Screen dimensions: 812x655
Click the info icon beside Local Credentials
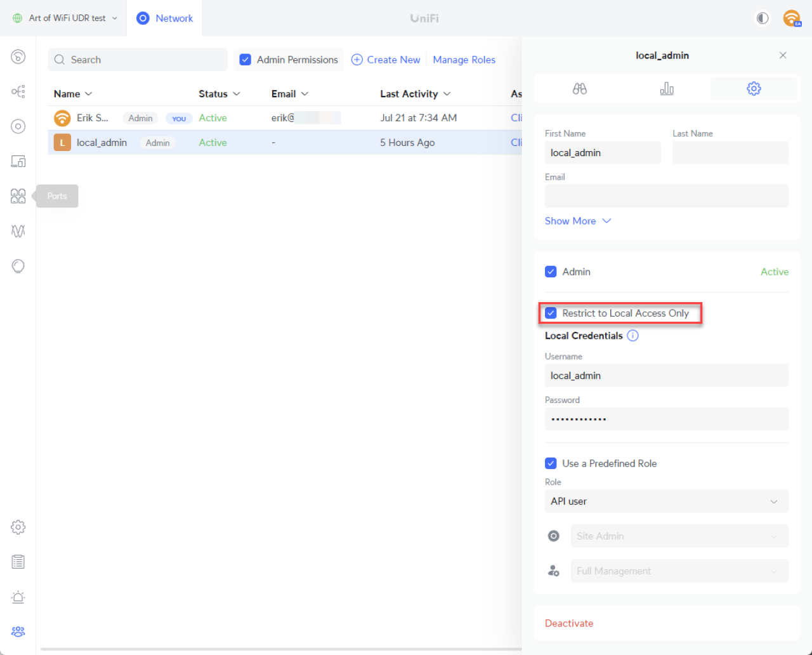pyautogui.click(x=632, y=336)
